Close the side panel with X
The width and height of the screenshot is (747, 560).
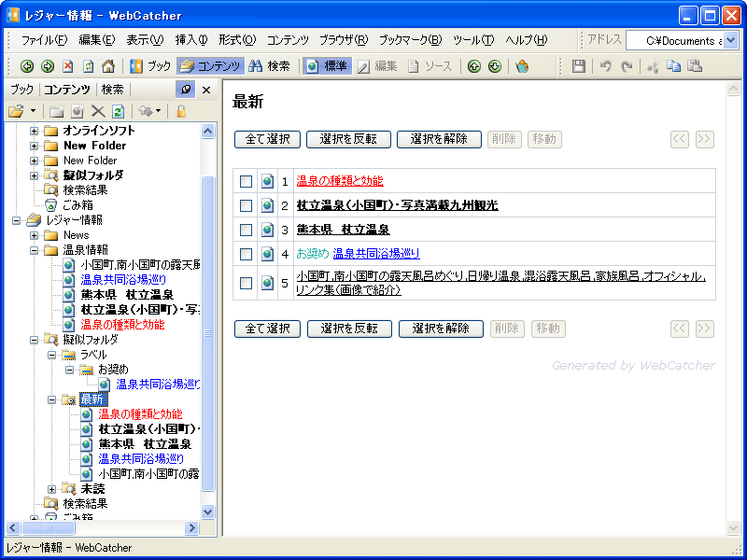point(206,90)
